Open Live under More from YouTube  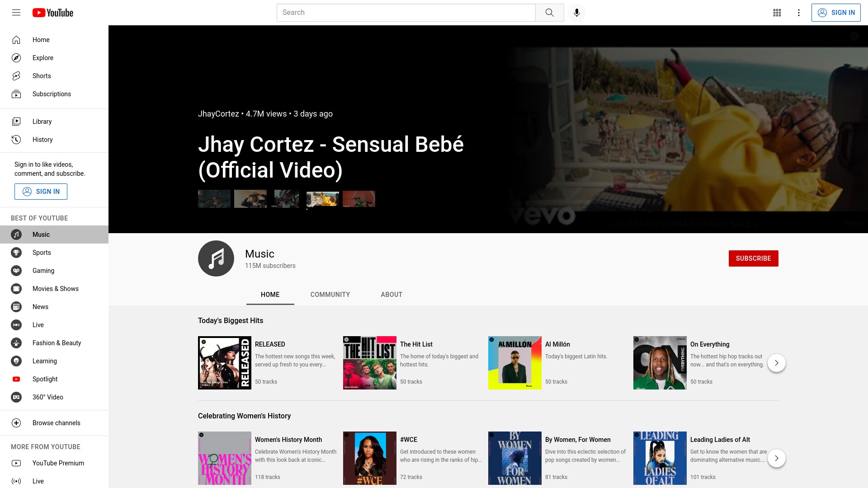click(x=54, y=481)
